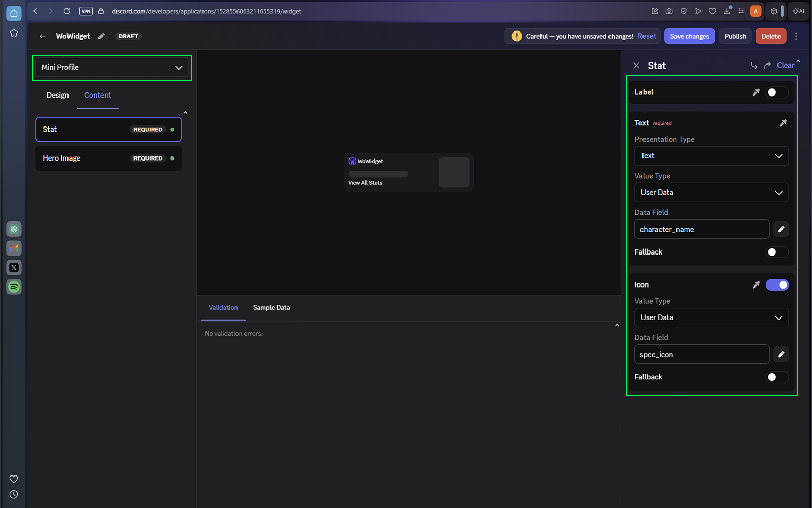Click the Save changes button

pos(689,36)
